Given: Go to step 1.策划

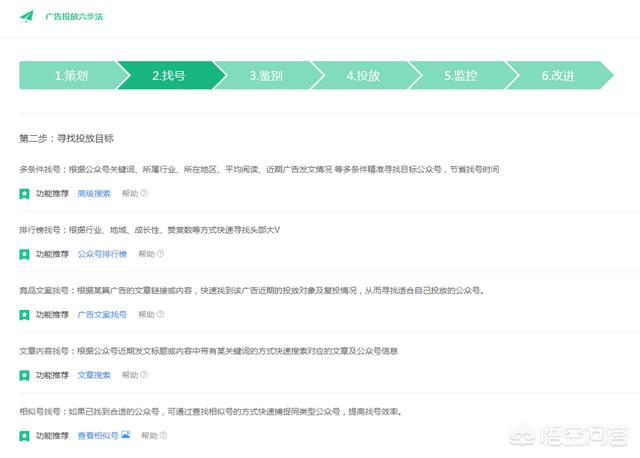Looking at the screenshot, I should coord(70,75).
